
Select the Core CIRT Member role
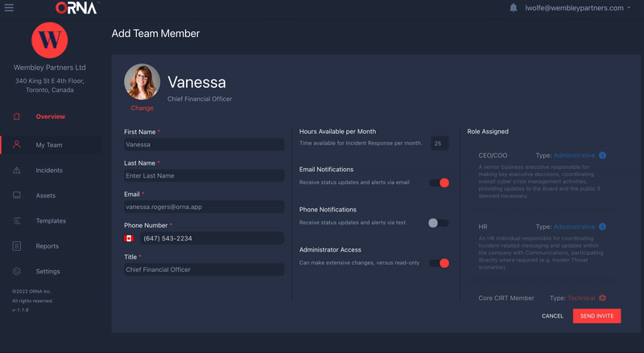[506, 298]
